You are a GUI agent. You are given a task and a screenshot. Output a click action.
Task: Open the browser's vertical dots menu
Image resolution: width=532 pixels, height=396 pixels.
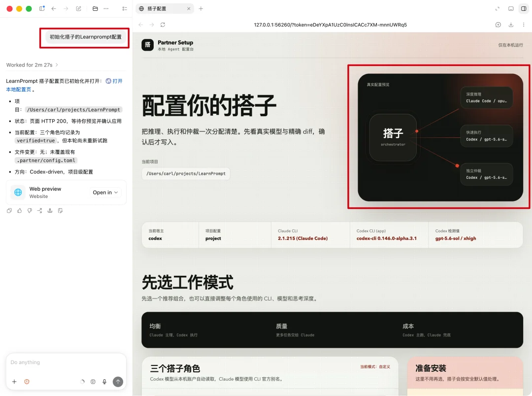point(524,25)
